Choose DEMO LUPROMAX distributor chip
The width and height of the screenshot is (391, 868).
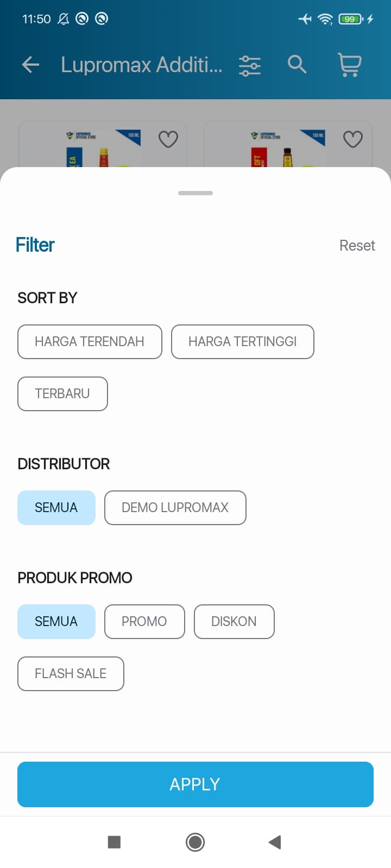[x=175, y=508]
